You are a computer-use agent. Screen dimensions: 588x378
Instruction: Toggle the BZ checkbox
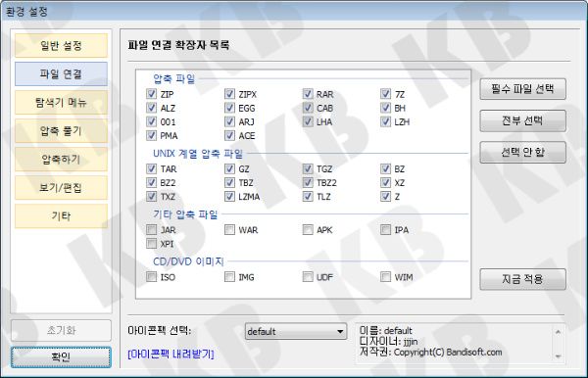[x=385, y=168]
